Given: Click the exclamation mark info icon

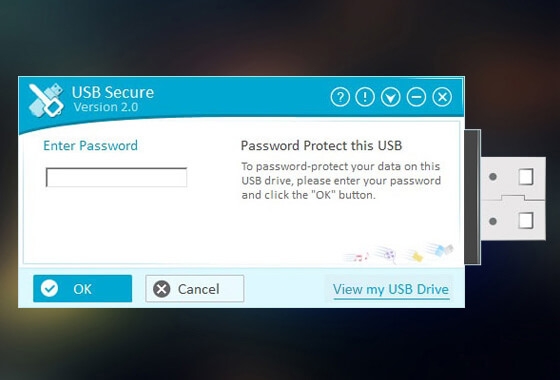Looking at the screenshot, I should 365,97.
